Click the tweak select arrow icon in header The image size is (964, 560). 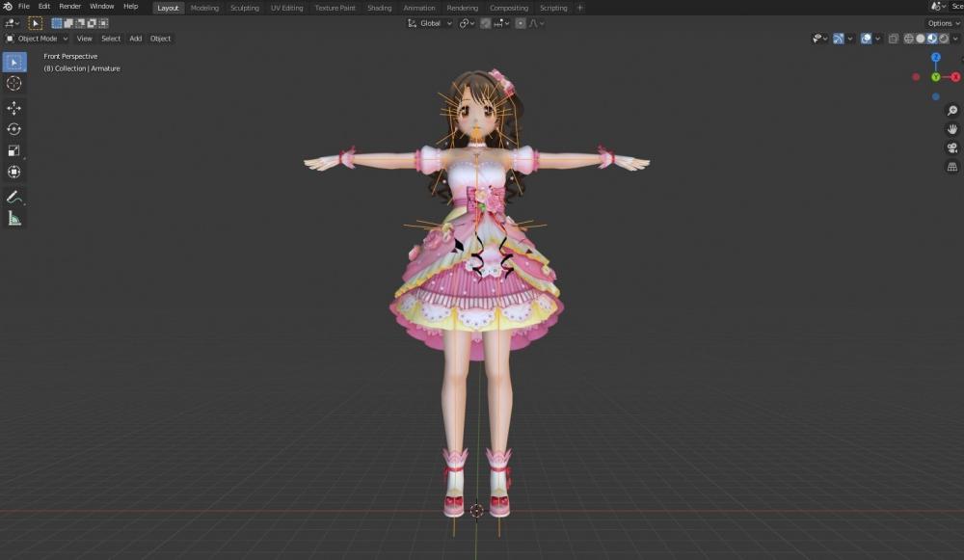point(35,23)
